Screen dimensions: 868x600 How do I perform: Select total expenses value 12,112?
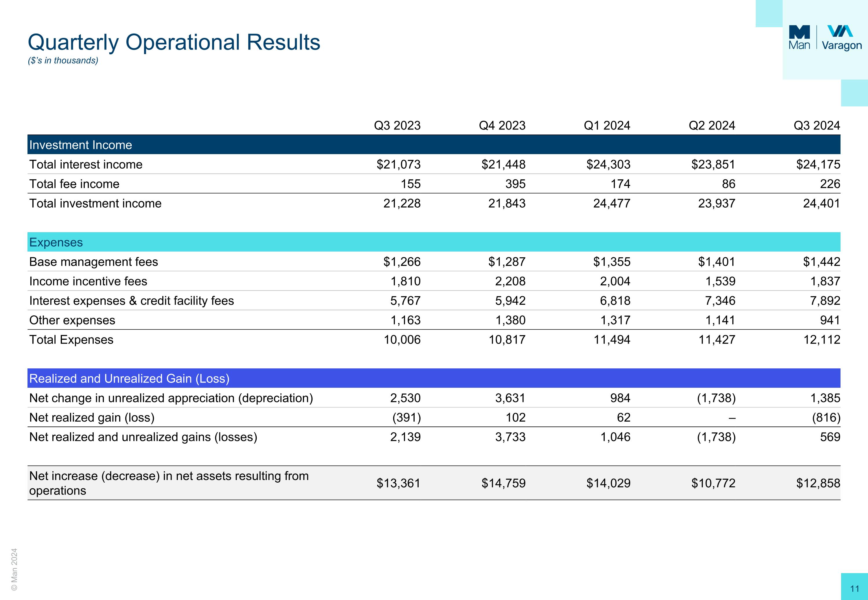822,340
